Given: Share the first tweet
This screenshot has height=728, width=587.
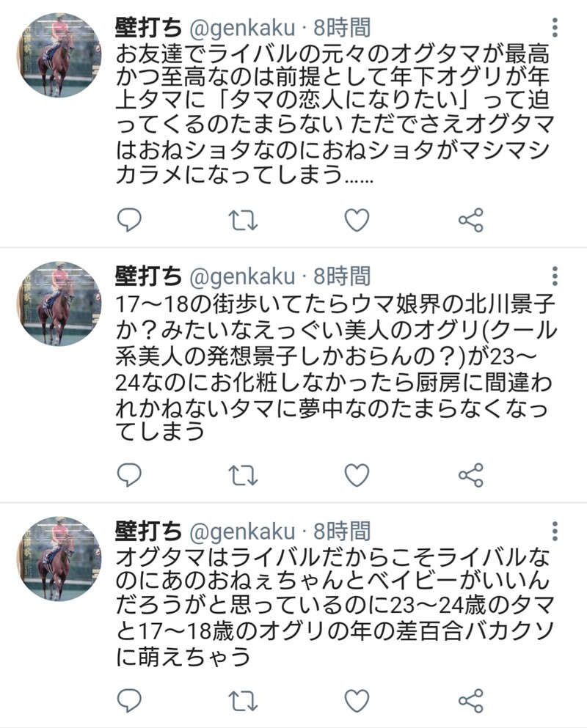Looking at the screenshot, I should [x=470, y=220].
